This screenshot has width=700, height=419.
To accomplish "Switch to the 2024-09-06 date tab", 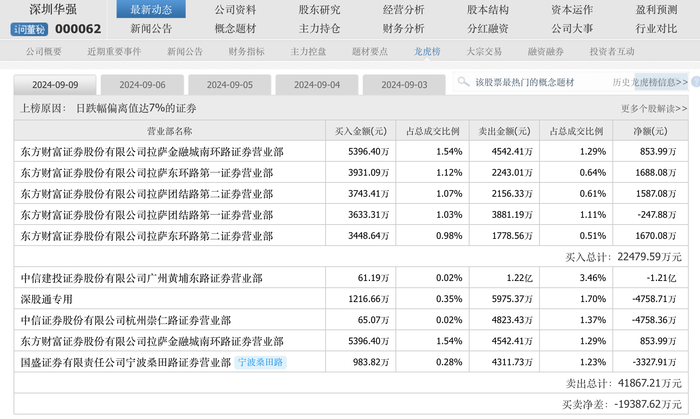I will [142, 85].
